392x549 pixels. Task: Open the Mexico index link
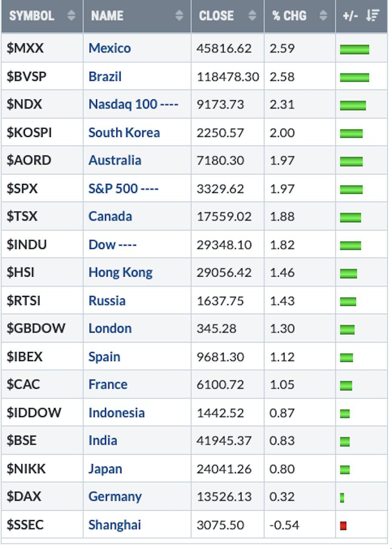tap(109, 48)
